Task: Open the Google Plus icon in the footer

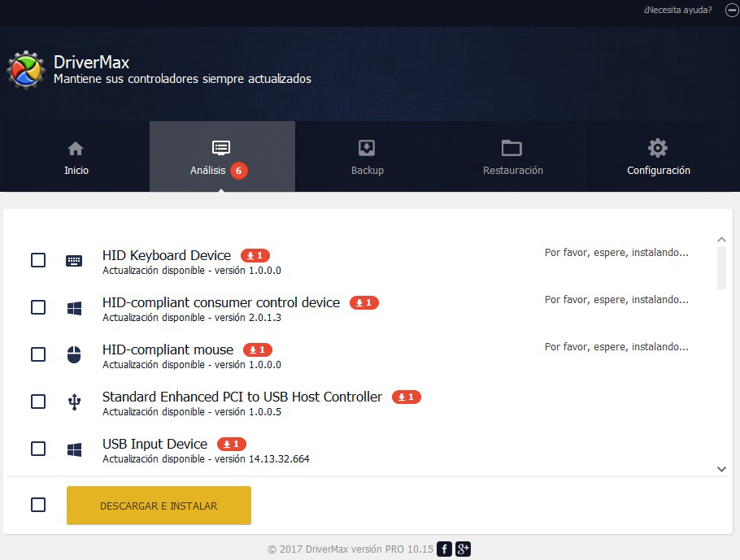Action: (463, 549)
